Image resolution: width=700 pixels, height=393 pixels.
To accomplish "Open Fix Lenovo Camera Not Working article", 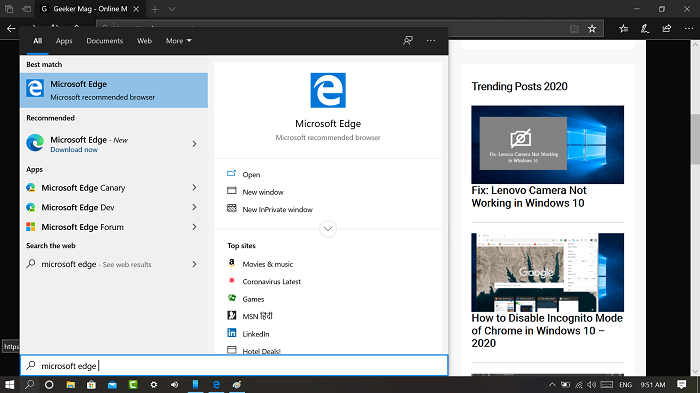I will point(529,196).
